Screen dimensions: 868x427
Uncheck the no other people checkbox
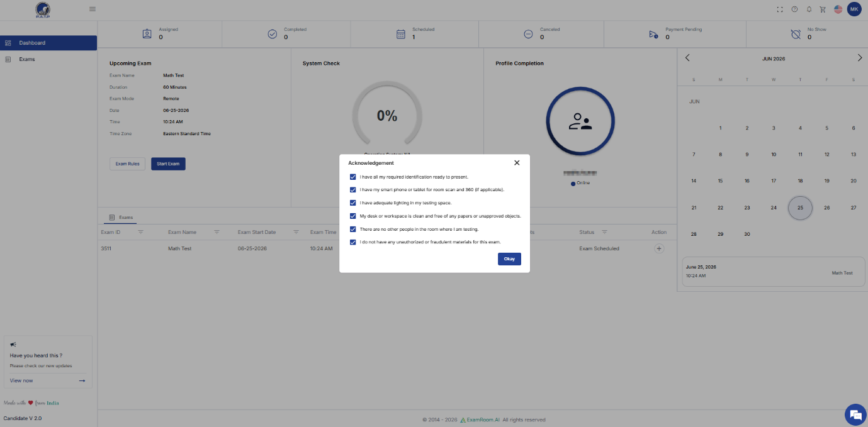[353, 229]
